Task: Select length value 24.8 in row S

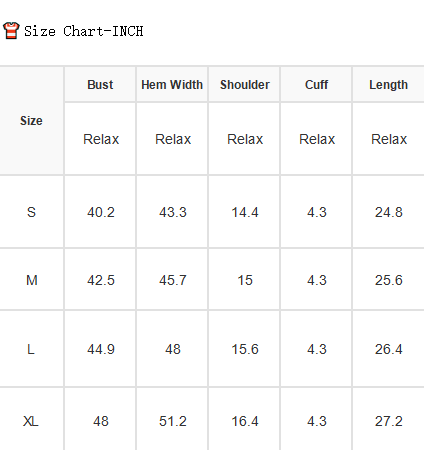Action: 389,212
